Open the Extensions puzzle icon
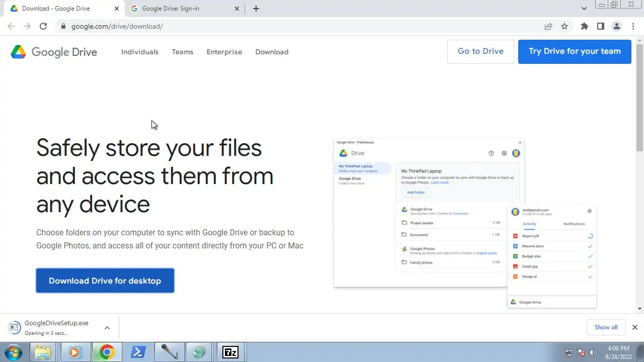Screen dimensions: 644x362 584,26
